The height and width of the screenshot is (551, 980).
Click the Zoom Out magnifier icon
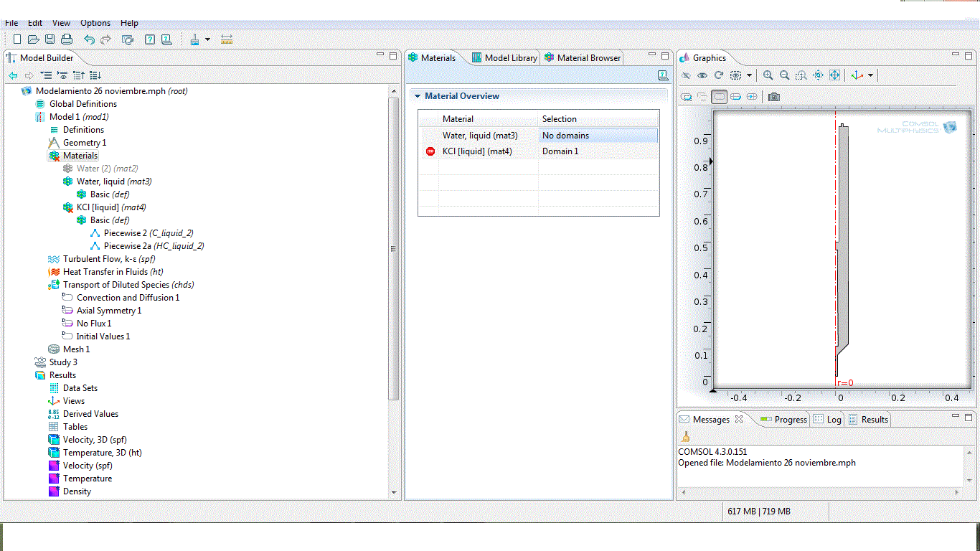tap(785, 75)
